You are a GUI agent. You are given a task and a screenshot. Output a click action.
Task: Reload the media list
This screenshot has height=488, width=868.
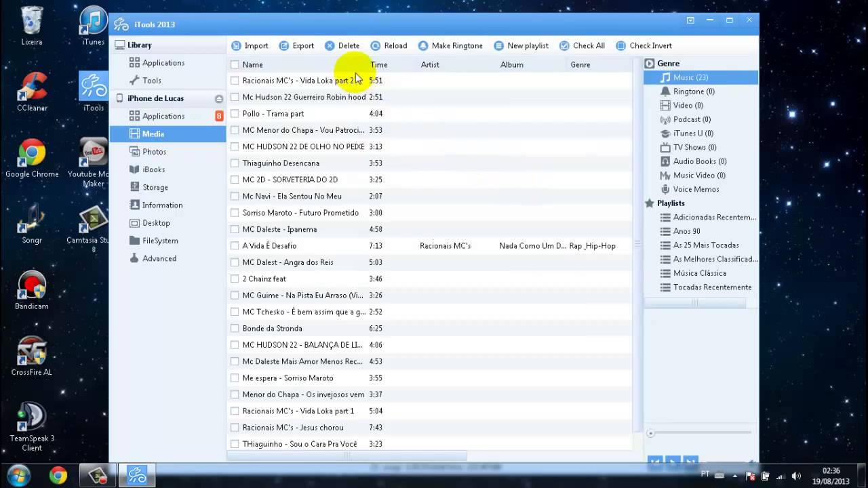389,45
